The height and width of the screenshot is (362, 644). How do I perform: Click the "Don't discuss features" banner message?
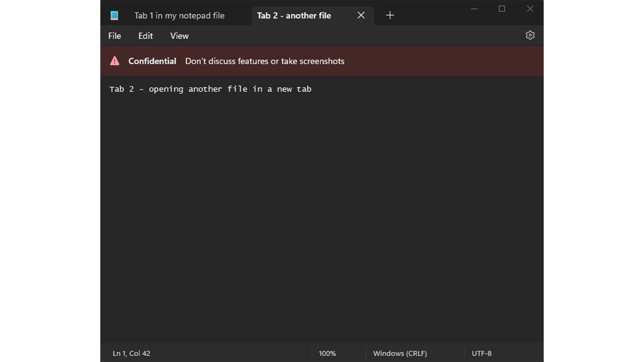(265, 61)
